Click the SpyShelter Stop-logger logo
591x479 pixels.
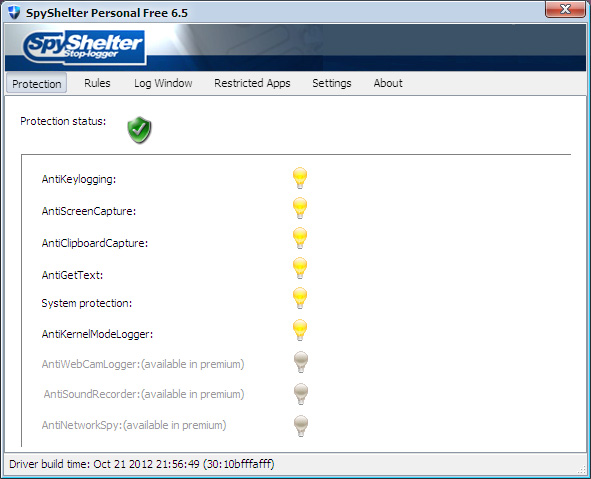84,47
